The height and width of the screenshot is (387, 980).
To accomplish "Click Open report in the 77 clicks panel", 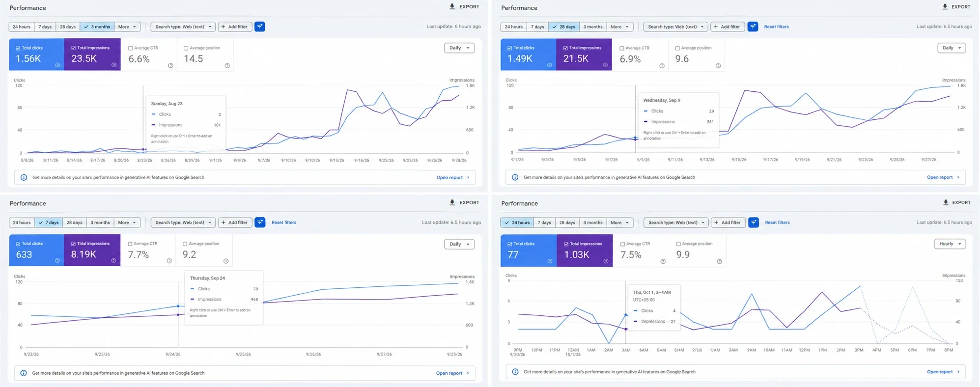I will tap(943, 372).
